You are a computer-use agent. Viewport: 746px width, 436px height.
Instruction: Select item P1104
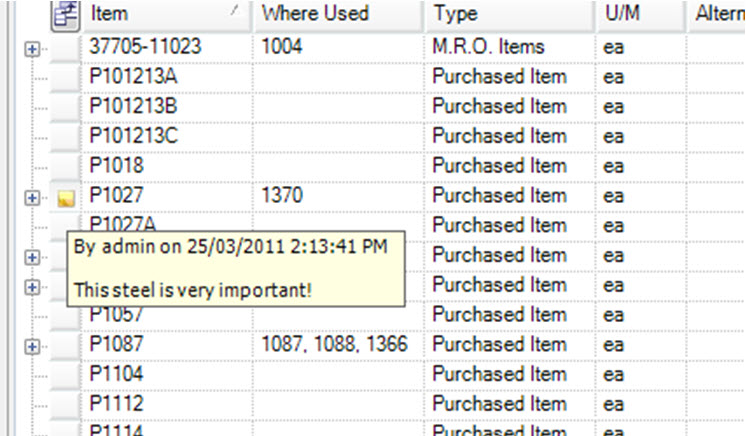coord(116,374)
